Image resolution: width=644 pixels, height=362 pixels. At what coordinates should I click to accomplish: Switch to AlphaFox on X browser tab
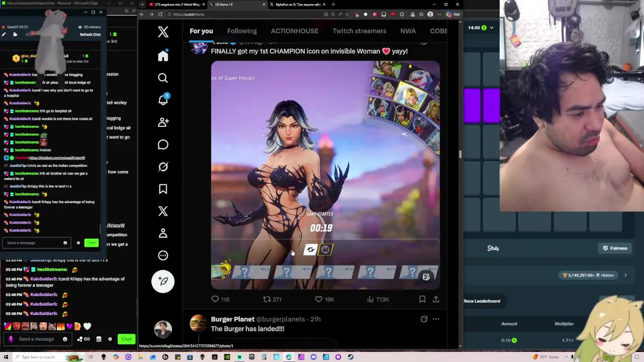pos(298,5)
